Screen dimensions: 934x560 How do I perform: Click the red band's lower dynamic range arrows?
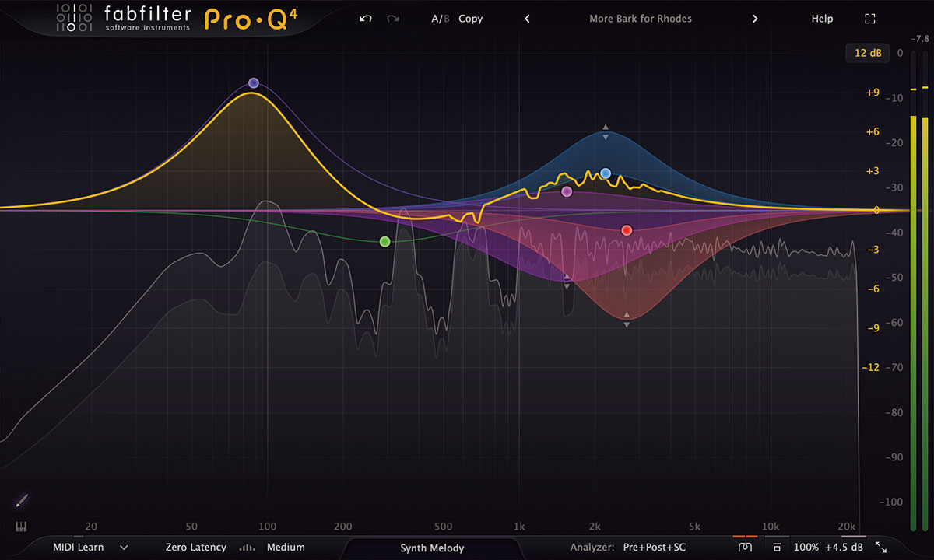point(627,320)
